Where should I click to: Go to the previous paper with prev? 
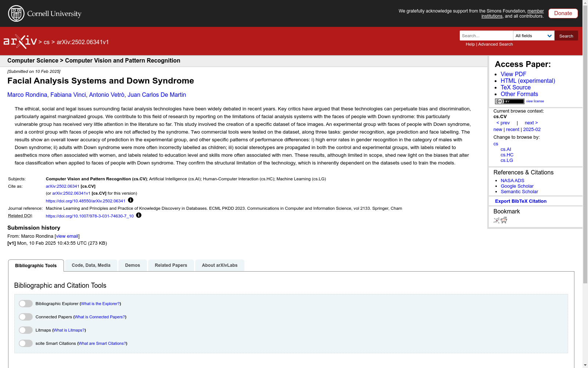[x=503, y=123]
